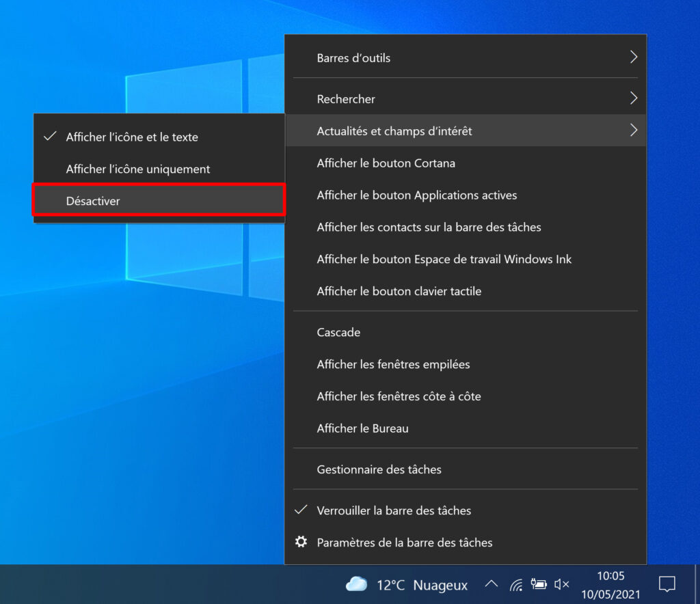The width and height of the screenshot is (700, 604).
Task: Open the Rechercher menu entry
Action: point(465,99)
